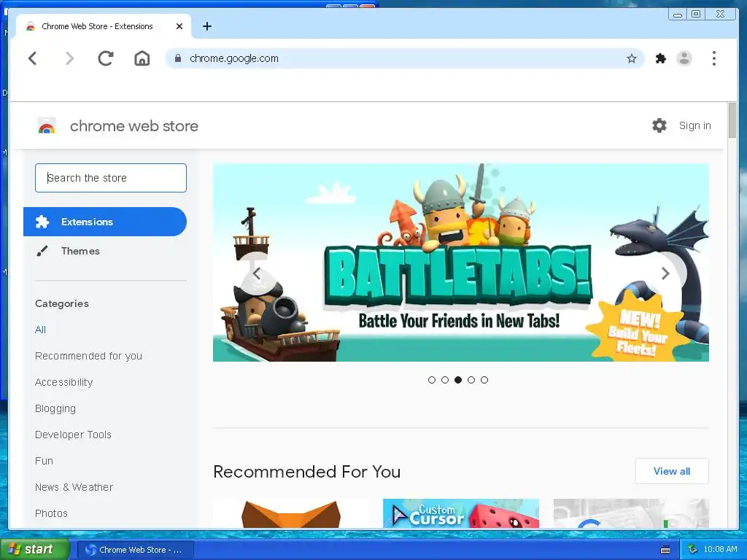Open the profile avatar icon
The height and width of the screenshot is (560, 747).
point(684,58)
